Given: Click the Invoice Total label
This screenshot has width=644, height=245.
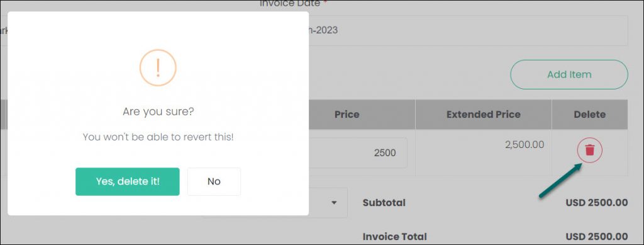Looking at the screenshot, I should [x=395, y=236].
